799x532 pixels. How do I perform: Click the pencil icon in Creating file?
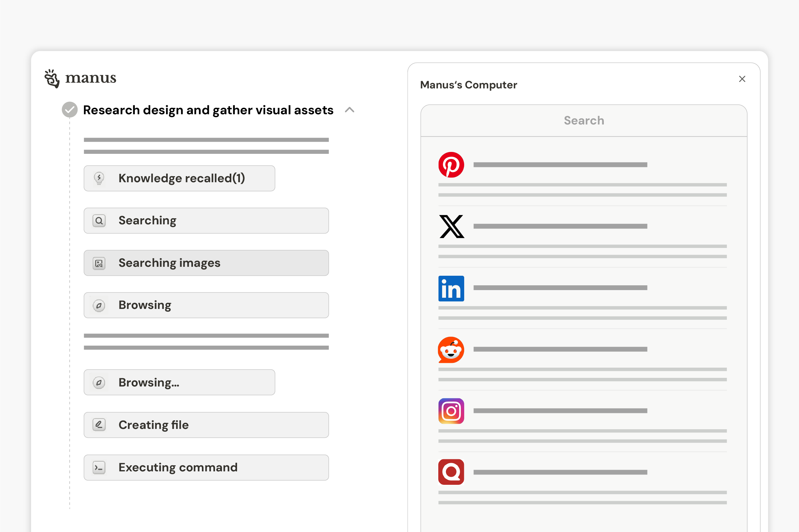(99, 425)
